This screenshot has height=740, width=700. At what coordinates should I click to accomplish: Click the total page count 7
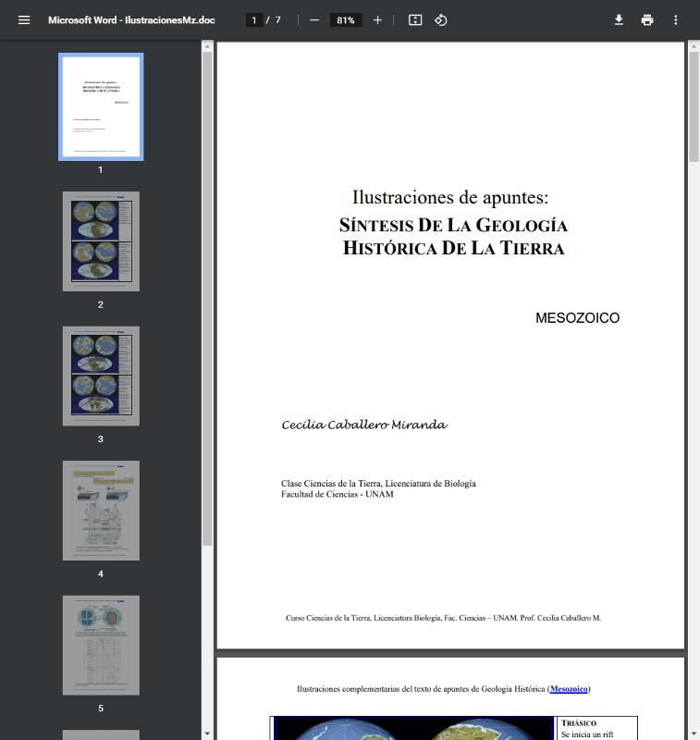(x=277, y=20)
